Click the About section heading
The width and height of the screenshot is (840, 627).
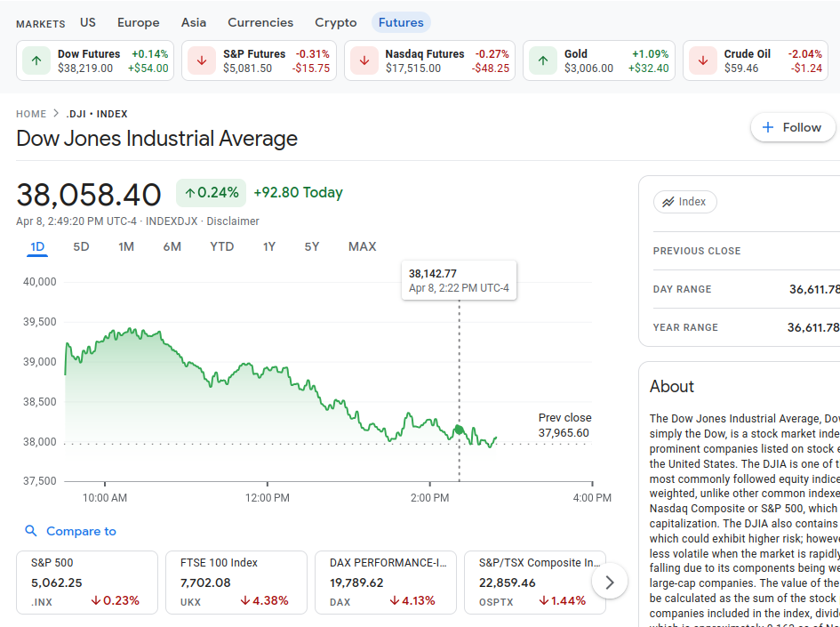pos(672,386)
